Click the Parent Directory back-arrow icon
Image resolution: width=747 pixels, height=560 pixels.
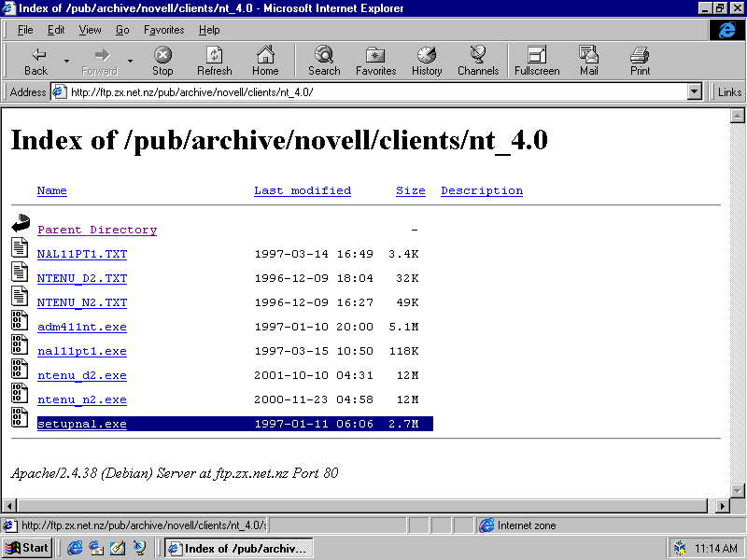pos(21,223)
